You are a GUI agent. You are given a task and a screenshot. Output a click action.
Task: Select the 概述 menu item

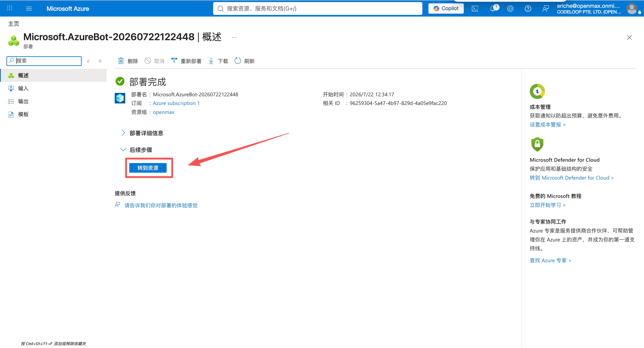coord(53,75)
